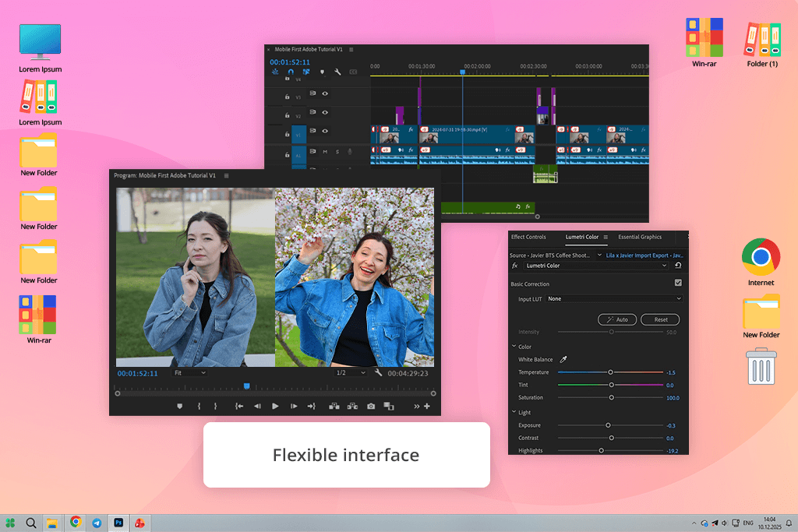Collapse the Light section chevron

[514, 412]
